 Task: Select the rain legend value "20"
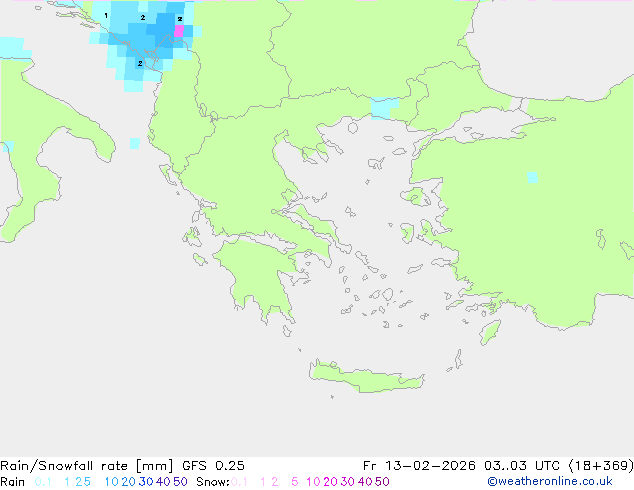[x=129, y=482]
